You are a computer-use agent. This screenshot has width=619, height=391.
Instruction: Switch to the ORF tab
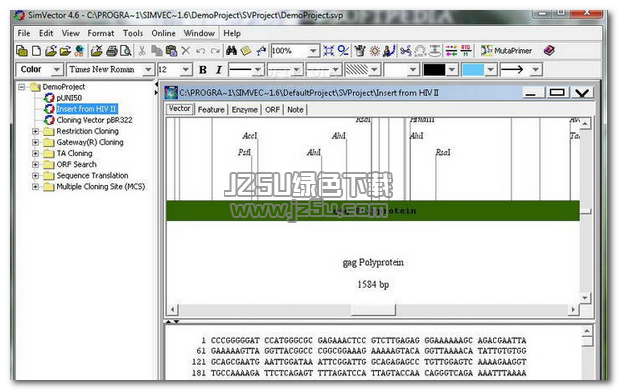[x=272, y=109]
